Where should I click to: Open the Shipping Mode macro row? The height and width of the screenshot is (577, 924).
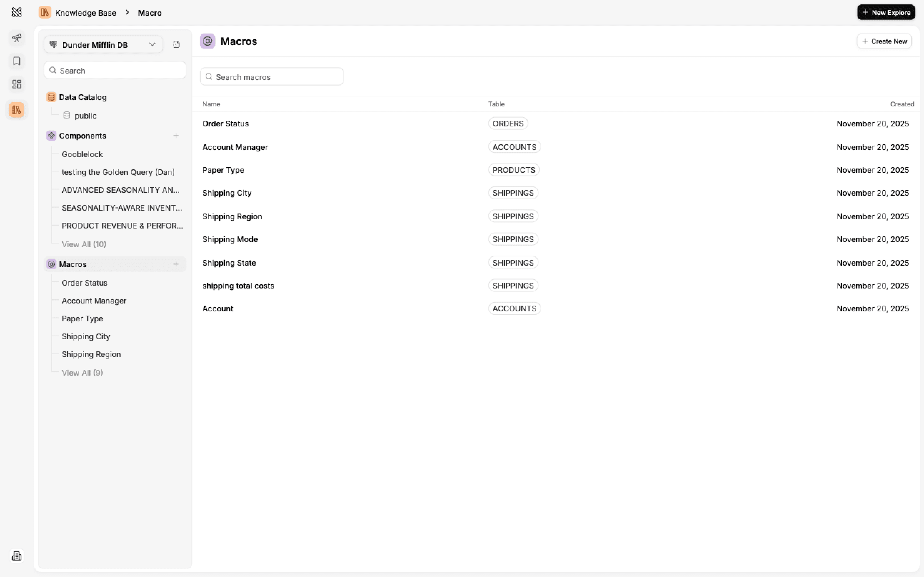pyautogui.click(x=230, y=239)
